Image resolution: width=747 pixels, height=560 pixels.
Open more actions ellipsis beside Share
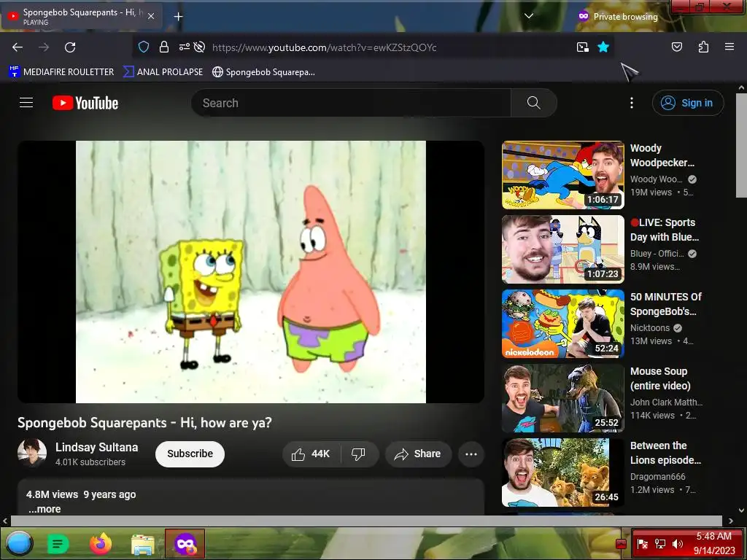click(x=471, y=454)
